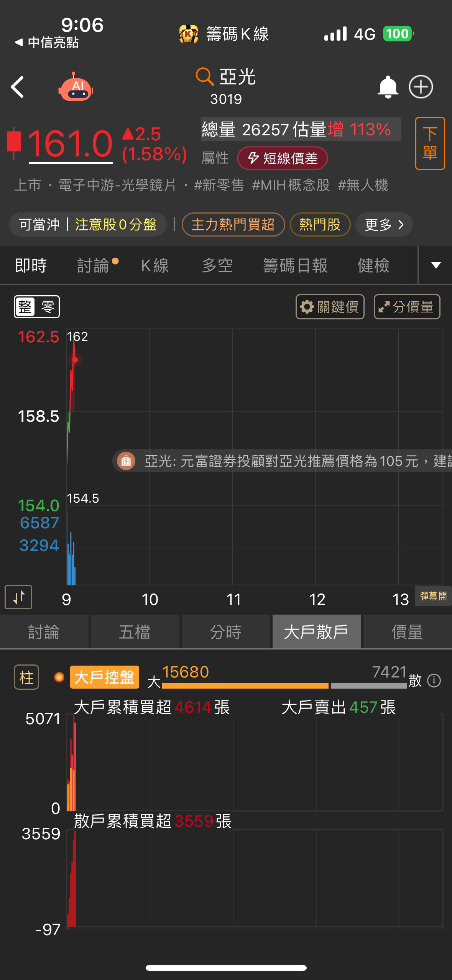Open 關鍵價 settings gear button

click(330, 307)
